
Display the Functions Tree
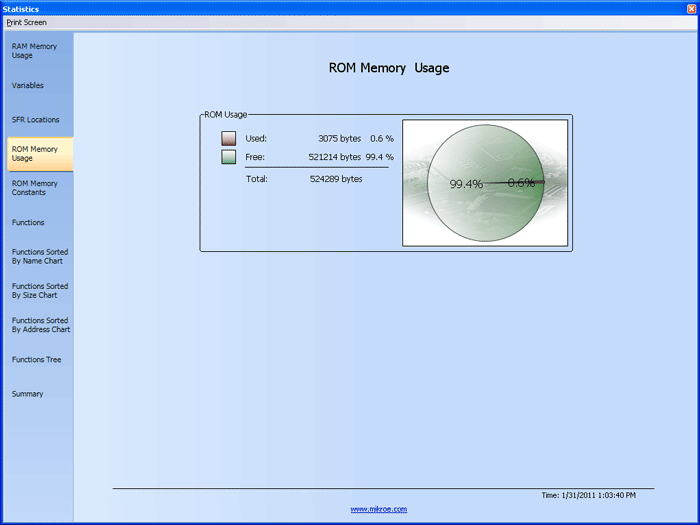39,359
